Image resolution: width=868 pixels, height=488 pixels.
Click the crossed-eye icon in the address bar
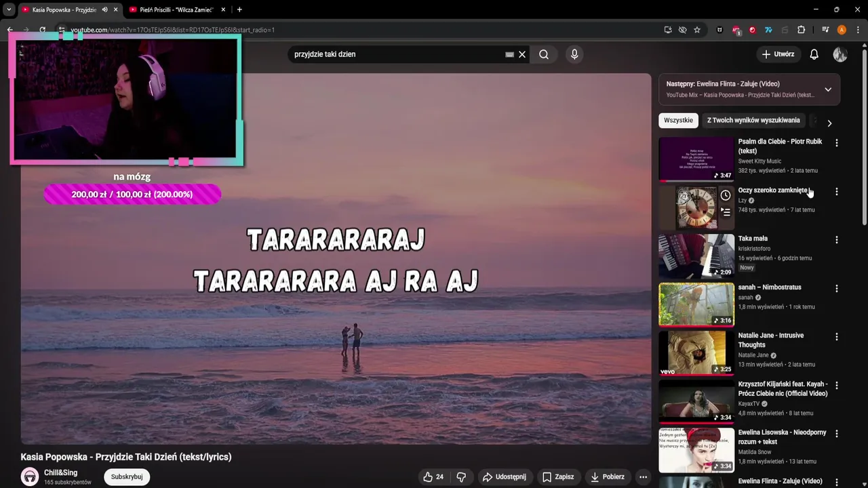pyautogui.click(x=682, y=30)
